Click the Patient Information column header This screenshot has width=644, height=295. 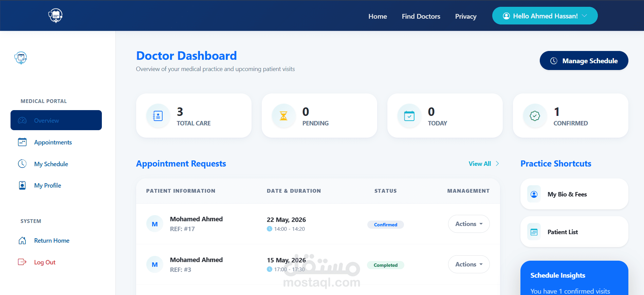pyautogui.click(x=181, y=191)
